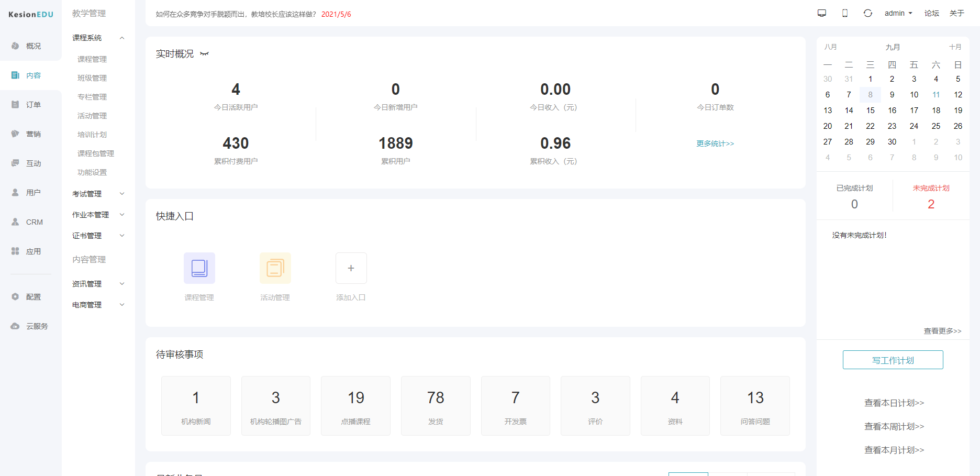
Task: Open the 课程管理 shortcut icon
Action: coord(199,268)
